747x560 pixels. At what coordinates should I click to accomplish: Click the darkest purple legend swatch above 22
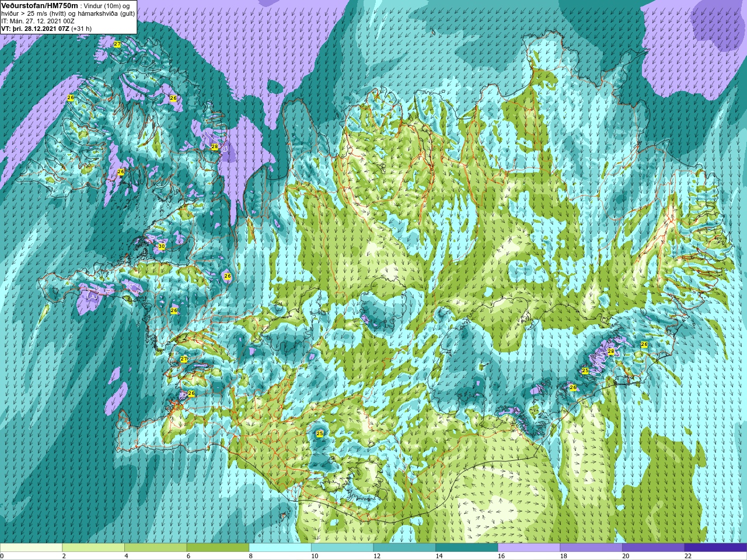click(x=715, y=547)
